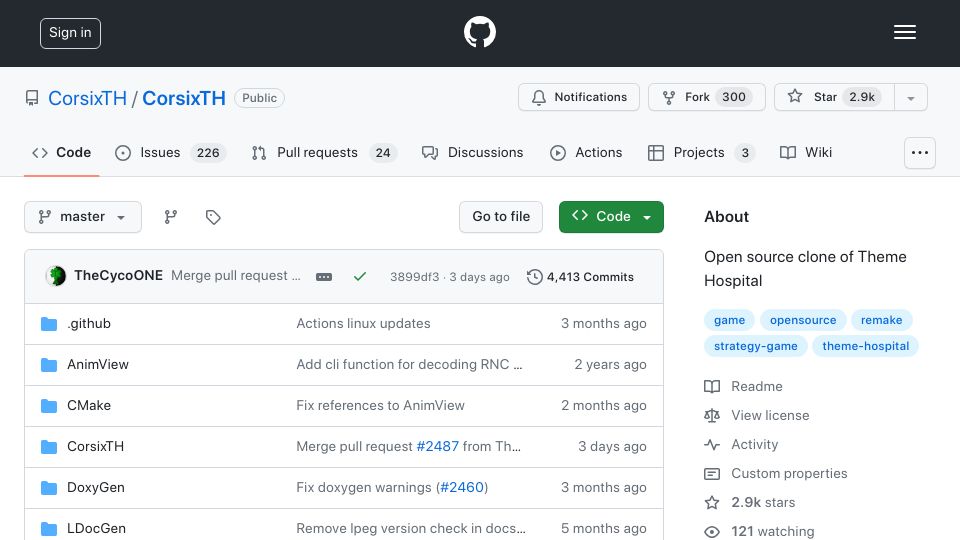Image resolution: width=960 pixels, height=540 pixels.
Task: Go to the Discussions tab
Action: [473, 152]
